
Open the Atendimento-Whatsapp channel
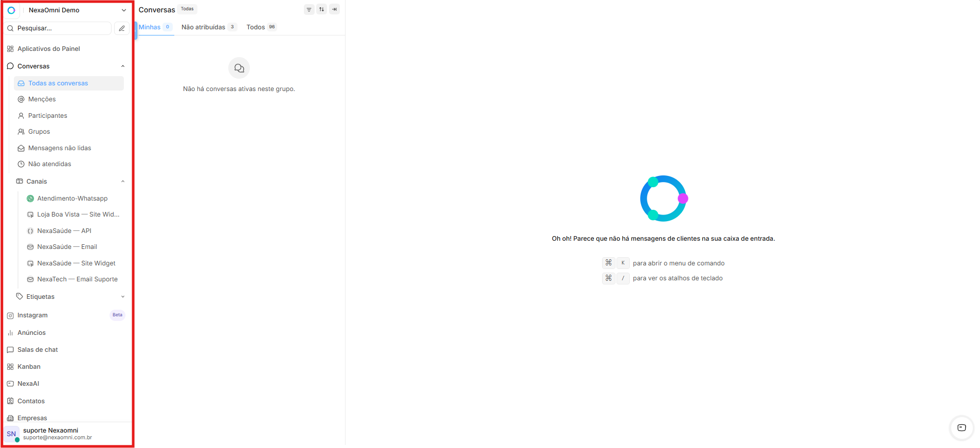(71, 199)
